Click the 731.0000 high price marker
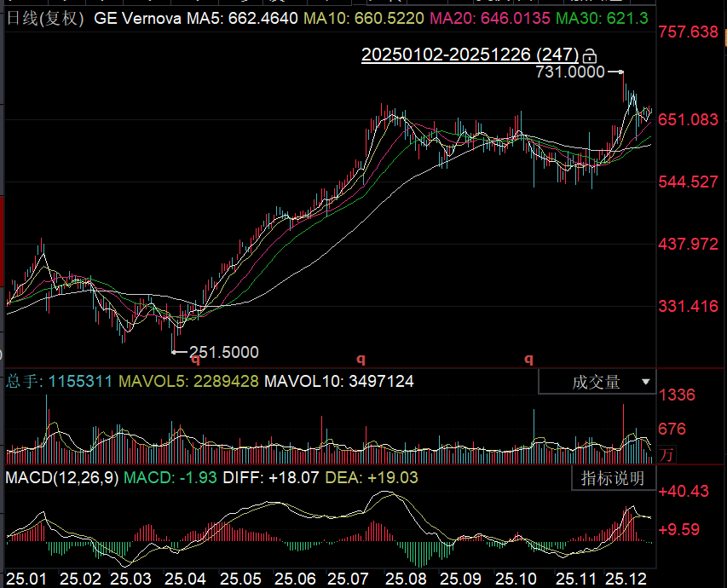This screenshot has height=588, width=727. coord(569,73)
